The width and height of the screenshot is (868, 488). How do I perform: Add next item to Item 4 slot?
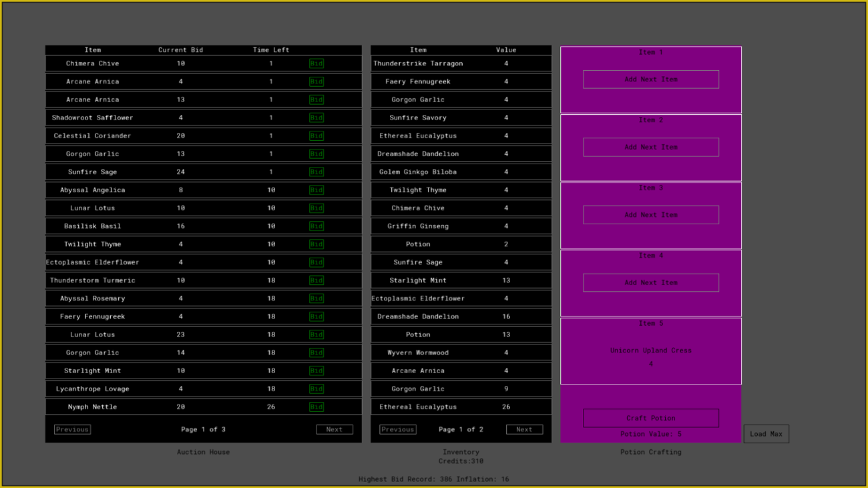(651, 282)
